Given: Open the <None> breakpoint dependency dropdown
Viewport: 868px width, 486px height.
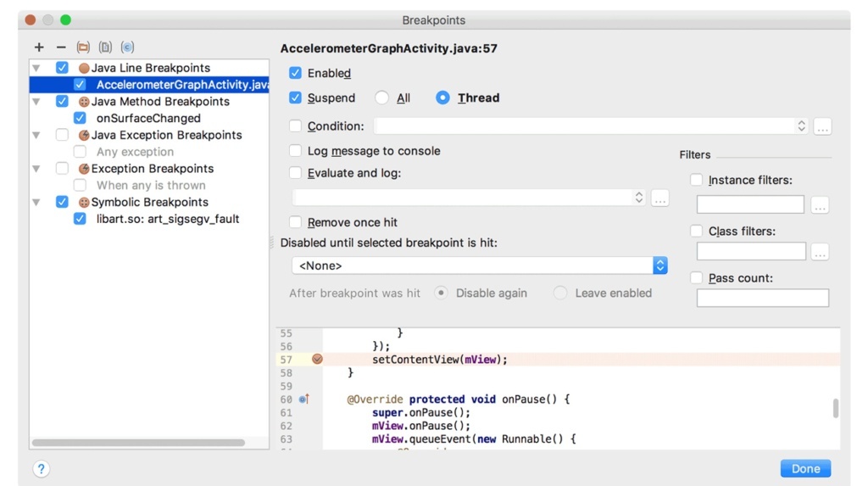Looking at the screenshot, I should pyautogui.click(x=479, y=265).
